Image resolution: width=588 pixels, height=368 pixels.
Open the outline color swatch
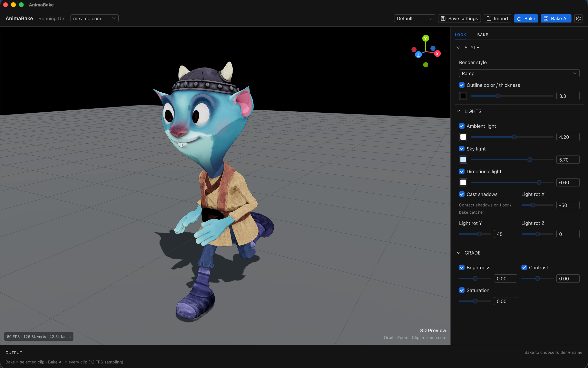click(x=463, y=96)
